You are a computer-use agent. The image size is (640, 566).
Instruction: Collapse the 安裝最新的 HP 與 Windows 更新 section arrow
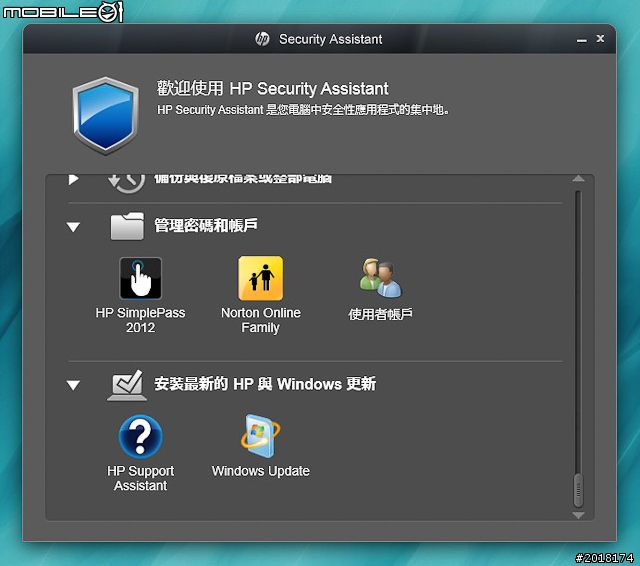(x=73, y=385)
